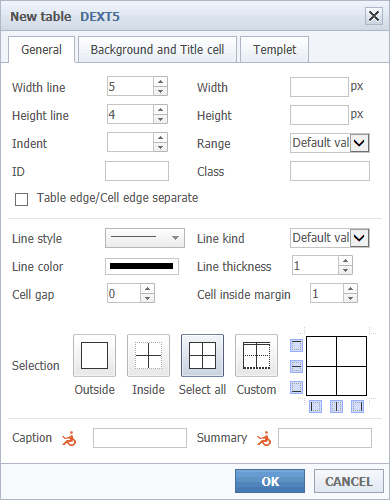
Task: Click the Caption accessibility icon
Action: 69,438
